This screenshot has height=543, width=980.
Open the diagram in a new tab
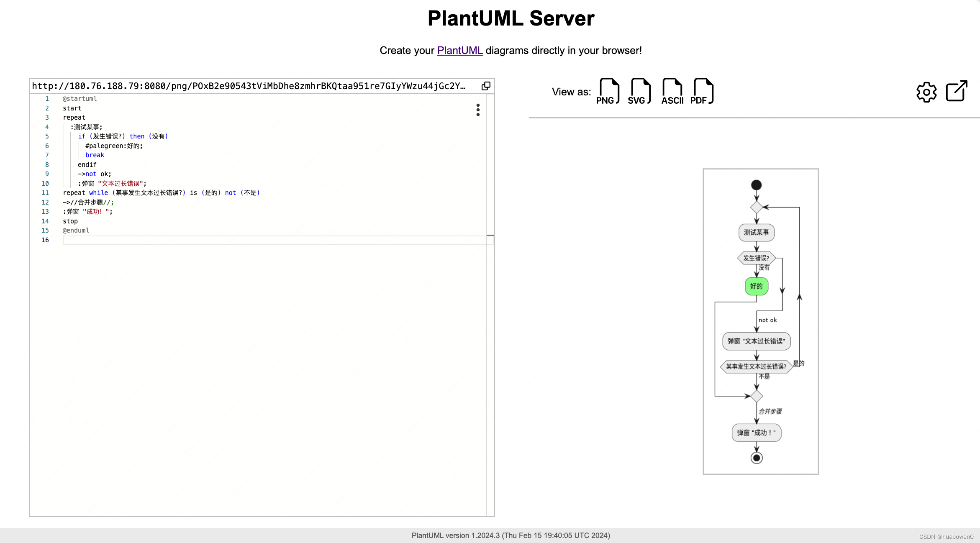pyautogui.click(x=956, y=91)
